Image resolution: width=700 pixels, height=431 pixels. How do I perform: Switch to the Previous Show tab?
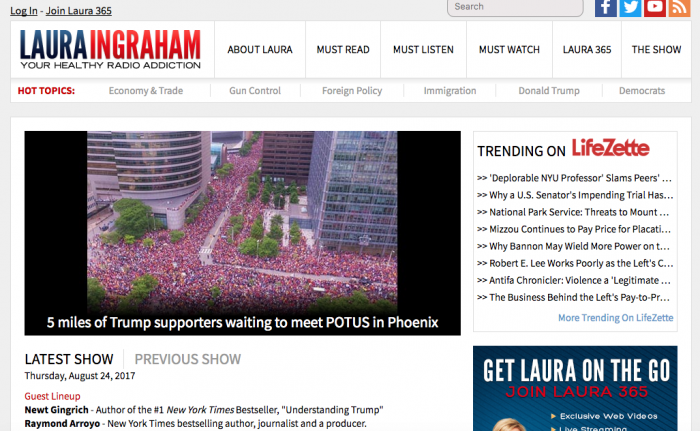(x=188, y=359)
